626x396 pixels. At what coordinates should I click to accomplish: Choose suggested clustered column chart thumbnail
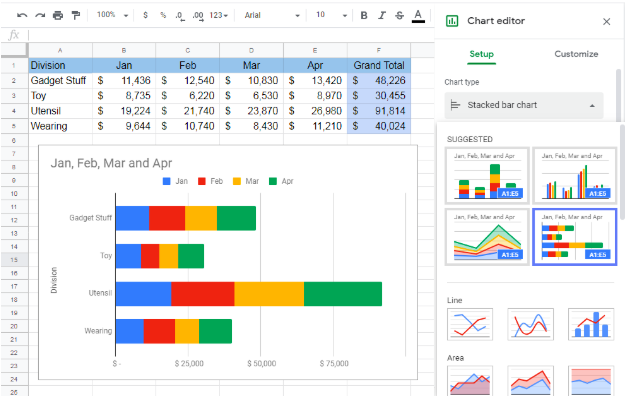574,176
